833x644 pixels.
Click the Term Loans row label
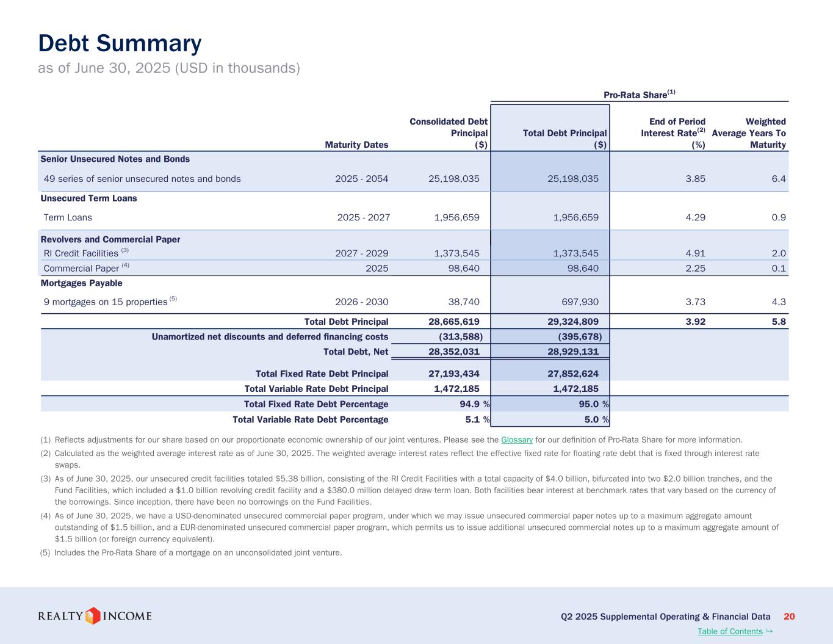pos(68,217)
